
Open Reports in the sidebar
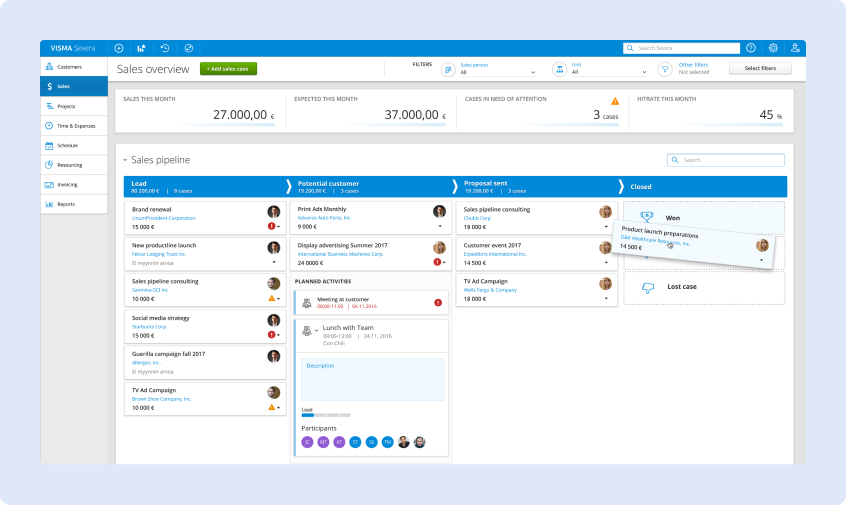[74, 204]
